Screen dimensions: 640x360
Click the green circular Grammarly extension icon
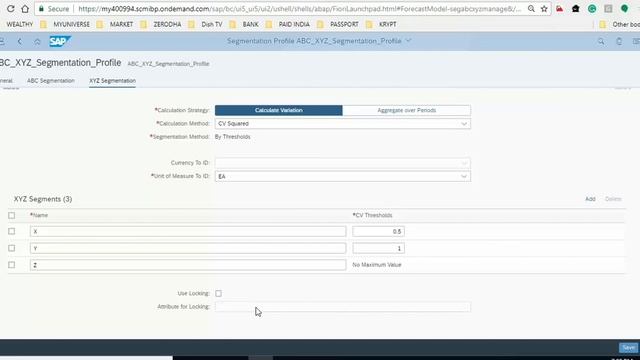pos(592,9)
